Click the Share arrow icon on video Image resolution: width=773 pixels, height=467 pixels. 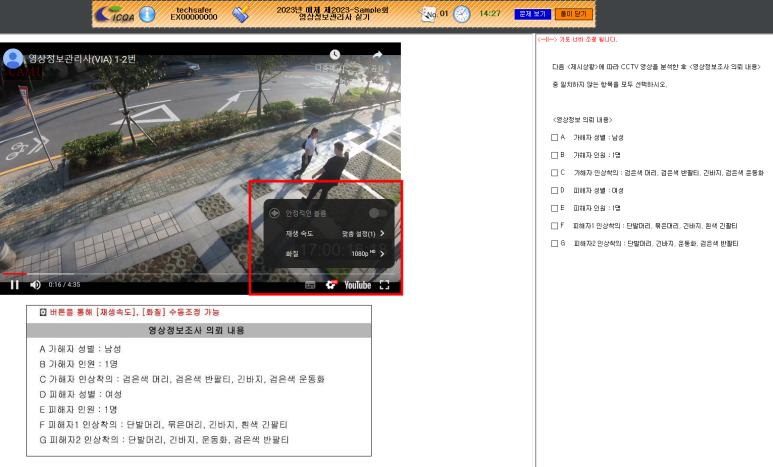[x=377, y=54]
